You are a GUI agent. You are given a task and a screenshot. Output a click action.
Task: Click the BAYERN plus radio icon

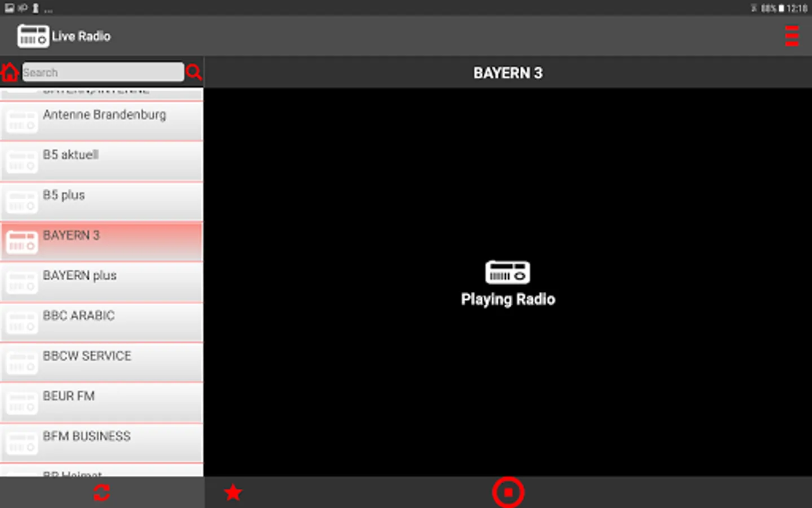tap(22, 283)
